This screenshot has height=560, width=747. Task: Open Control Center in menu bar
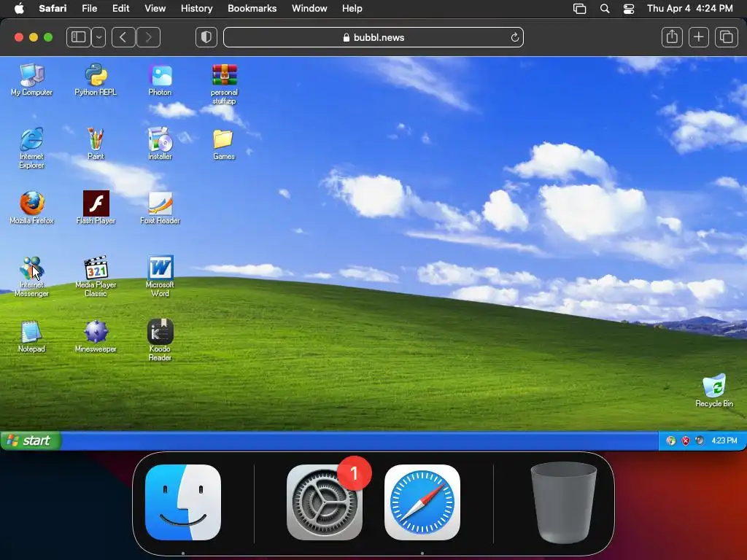point(628,9)
